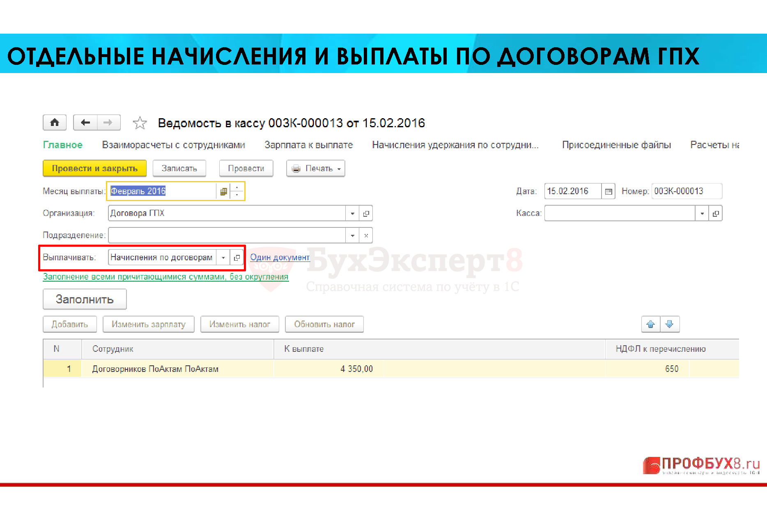Move the row up with blue arrow

[651, 324]
